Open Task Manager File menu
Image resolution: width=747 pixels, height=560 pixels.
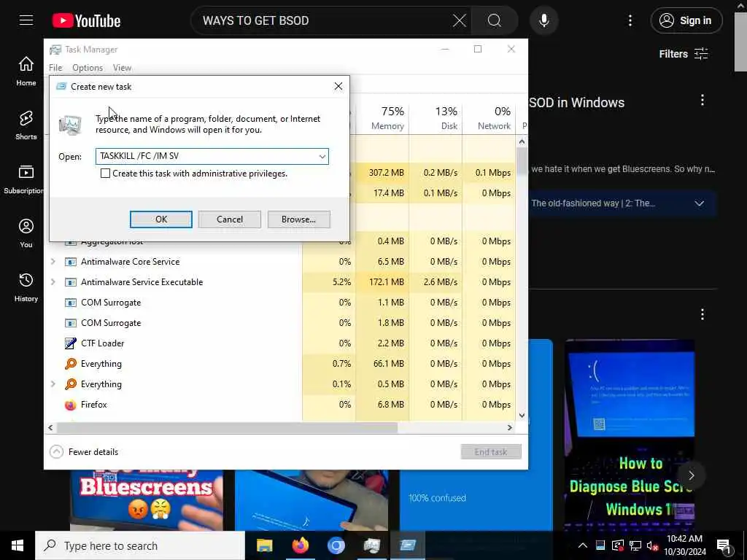tap(55, 68)
